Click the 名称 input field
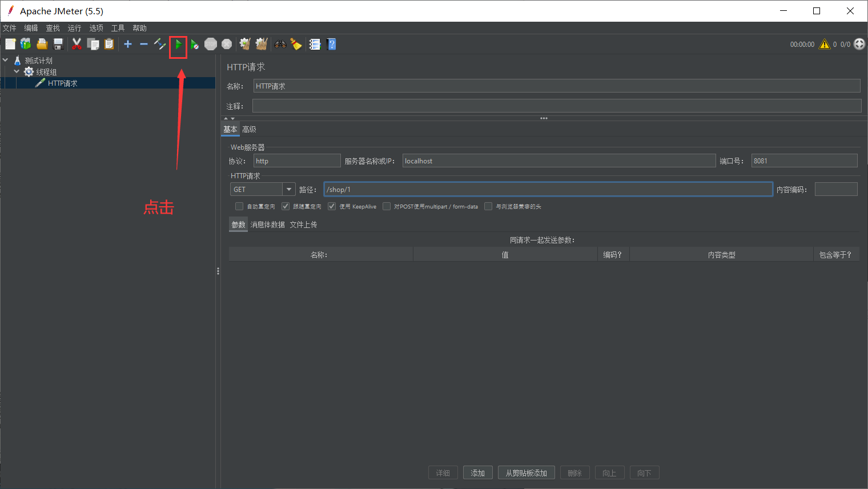 [x=557, y=86]
